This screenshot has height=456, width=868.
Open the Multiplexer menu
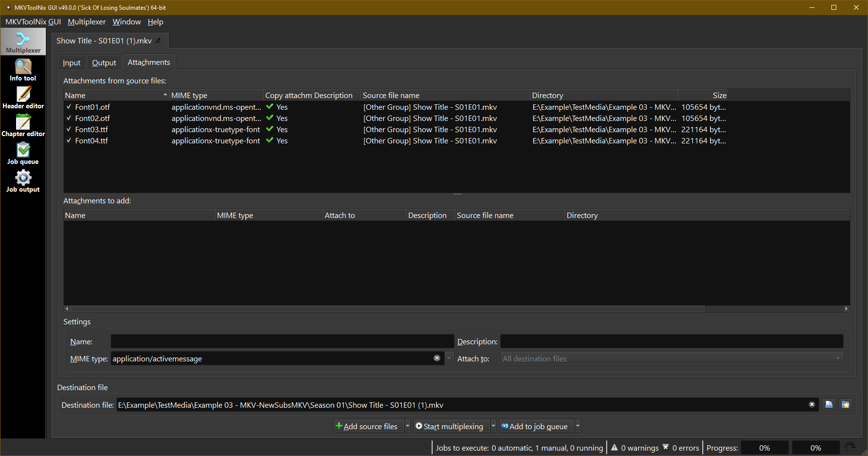[x=86, y=21]
